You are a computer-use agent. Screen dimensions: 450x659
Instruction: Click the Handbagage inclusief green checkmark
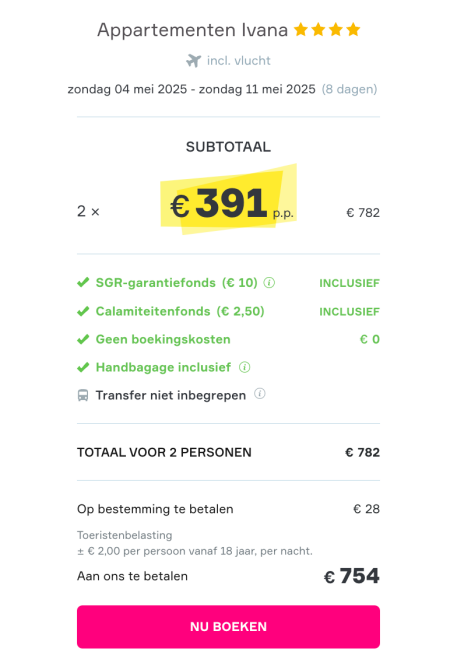[83, 367]
